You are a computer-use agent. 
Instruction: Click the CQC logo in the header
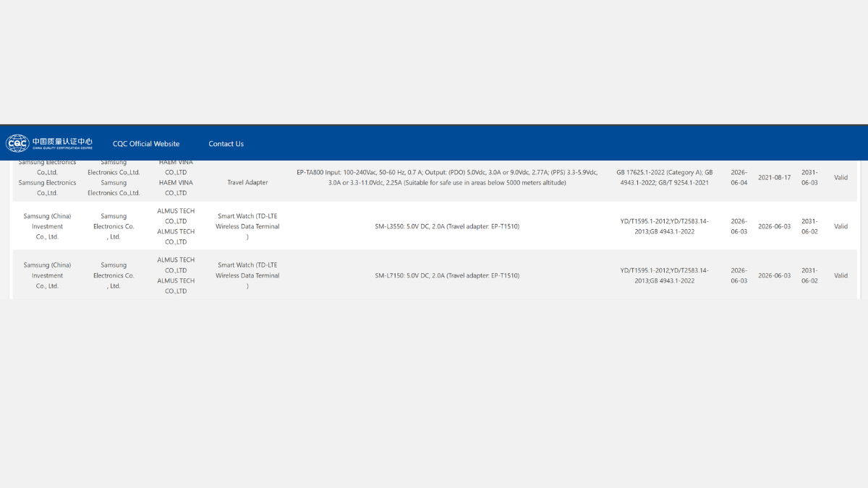pos(49,143)
